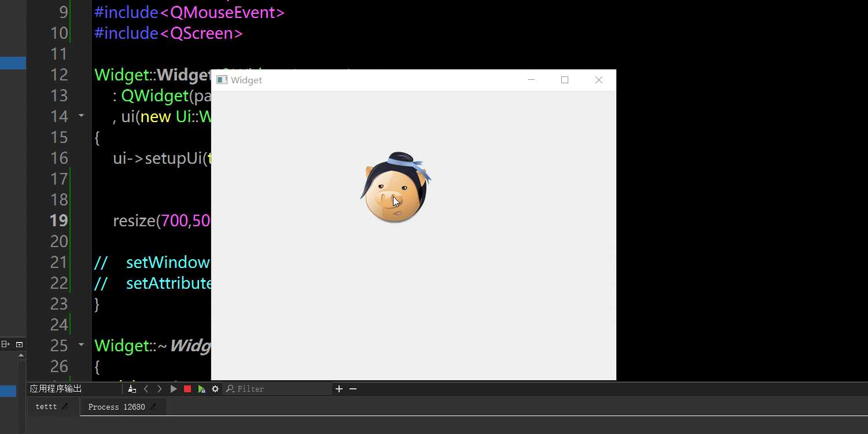
Task: Zoom out output text with the minus icon
Action: tap(353, 389)
